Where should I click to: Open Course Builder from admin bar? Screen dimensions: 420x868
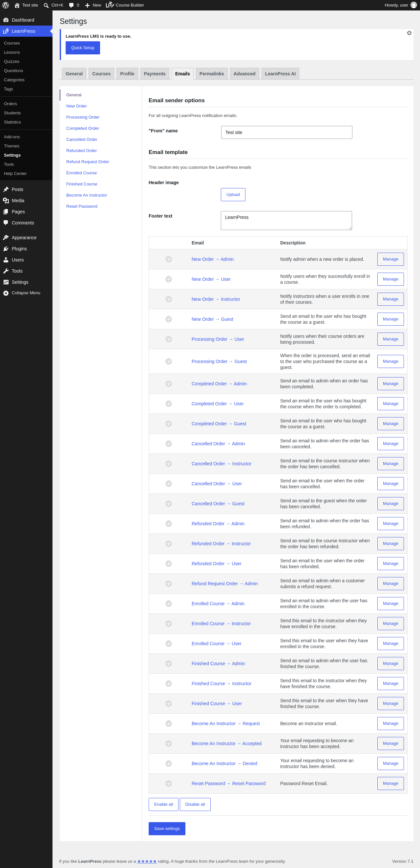pos(125,5)
